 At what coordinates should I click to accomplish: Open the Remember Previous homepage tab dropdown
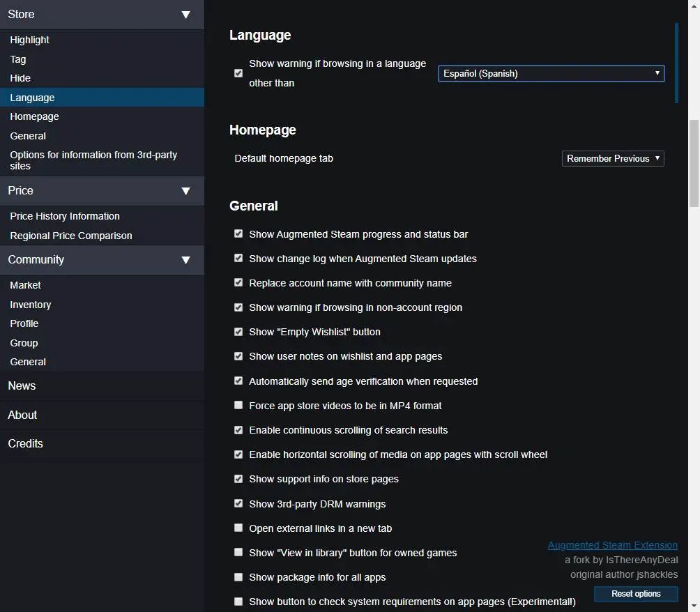pos(613,158)
